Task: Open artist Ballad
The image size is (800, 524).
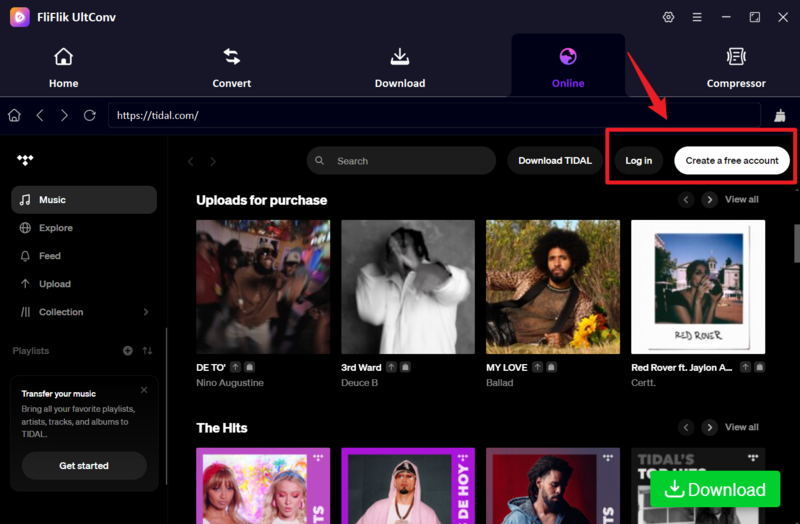Action: coord(499,383)
